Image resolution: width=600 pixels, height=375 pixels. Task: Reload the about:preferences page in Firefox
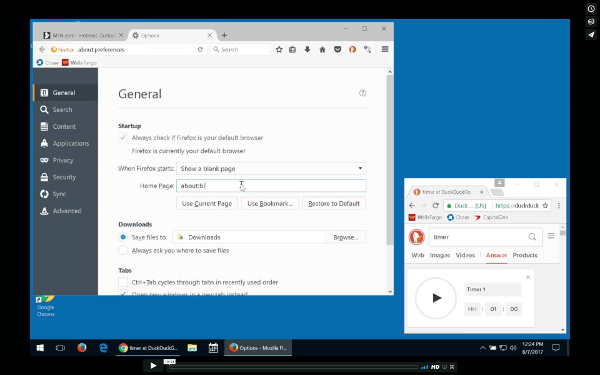[200, 49]
